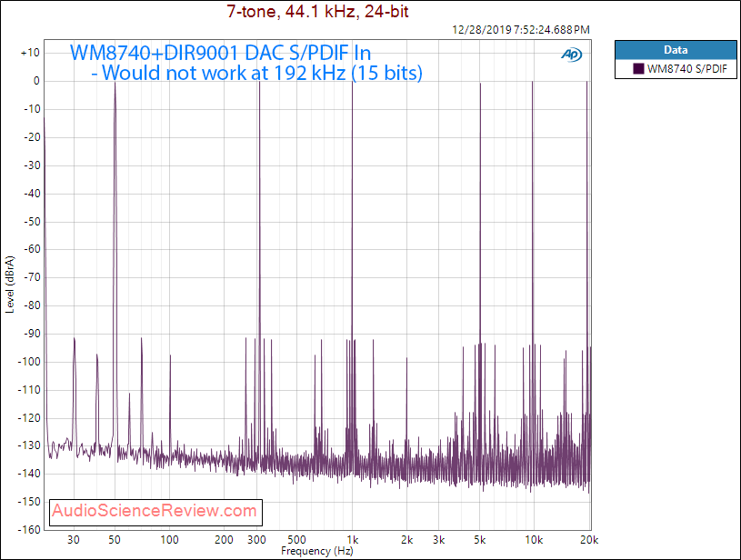Click the "10k" frequency axis label
Image resolution: width=741 pixels, height=560 pixels.
coord(534,540)
